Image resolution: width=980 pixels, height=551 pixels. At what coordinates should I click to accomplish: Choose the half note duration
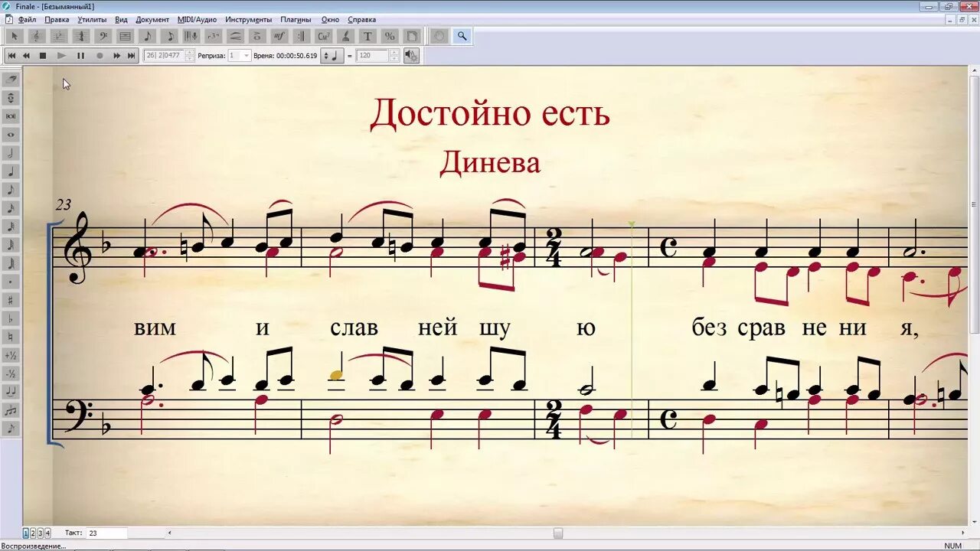(11, 153)
